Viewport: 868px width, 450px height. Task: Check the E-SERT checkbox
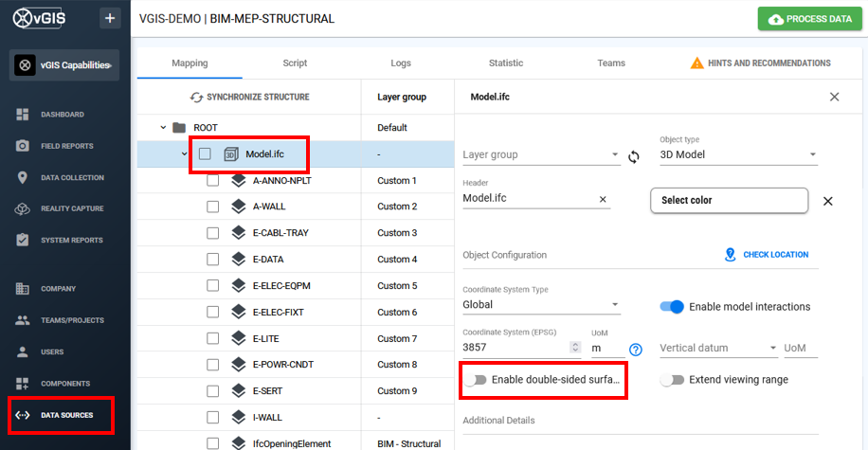click(x=212, y=390)
